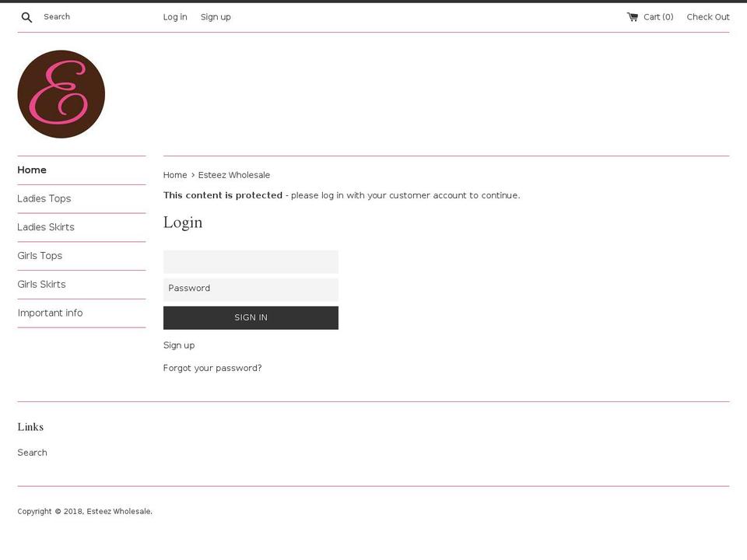Click 'This content is protected' message
This screenshot has height=560, width=747.
[x=223, y=195]
